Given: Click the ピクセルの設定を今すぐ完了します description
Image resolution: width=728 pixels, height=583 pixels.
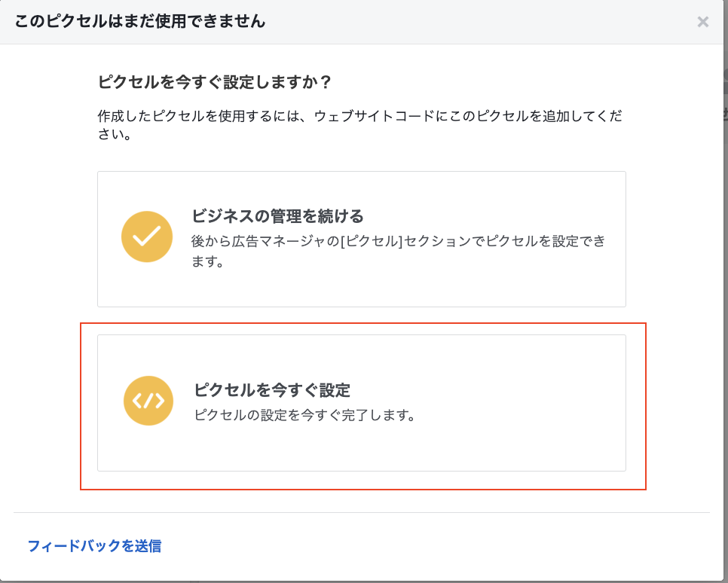Looking at the screenshot, I should [x=304, y=414].
